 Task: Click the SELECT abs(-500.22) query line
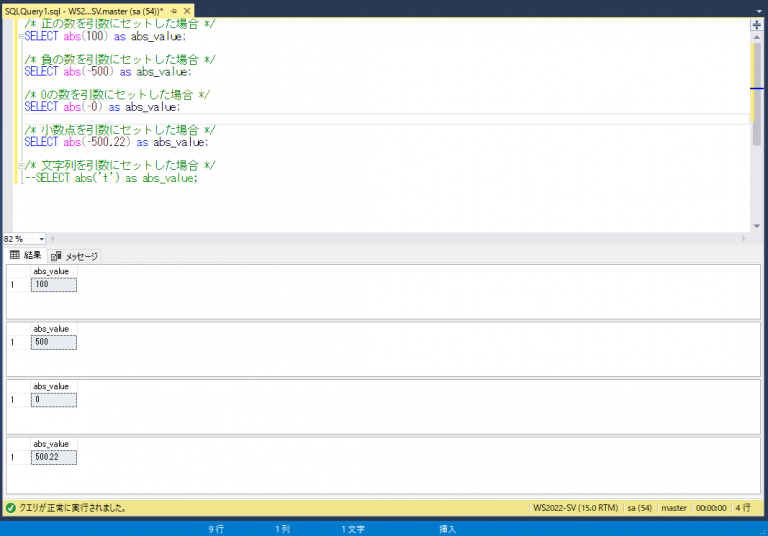(x=117, y=143)
